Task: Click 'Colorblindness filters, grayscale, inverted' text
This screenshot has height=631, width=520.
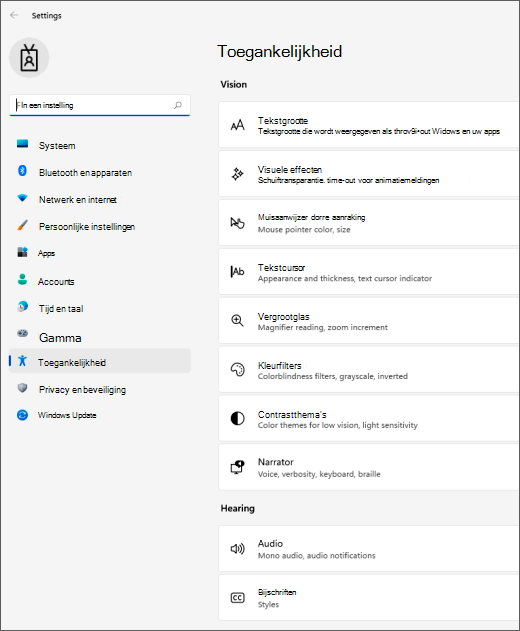Action: pyautogui.click(x=332, y=376)
